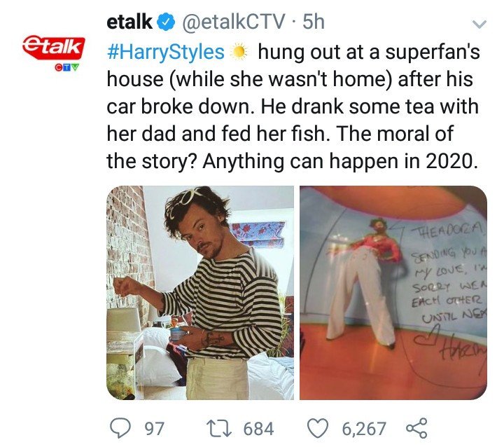
Task: Open the #HarryStyles hashtag link
Action: click(x=165, y=52)
